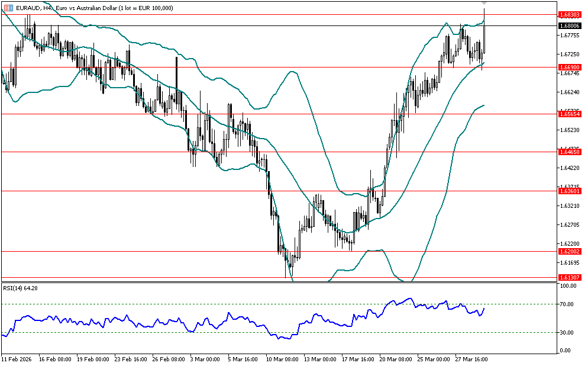Viewport: 588px width, 366px height.
Task: Click the depth-of-market icon beside EURAUD title
Action: pos(8,8)
